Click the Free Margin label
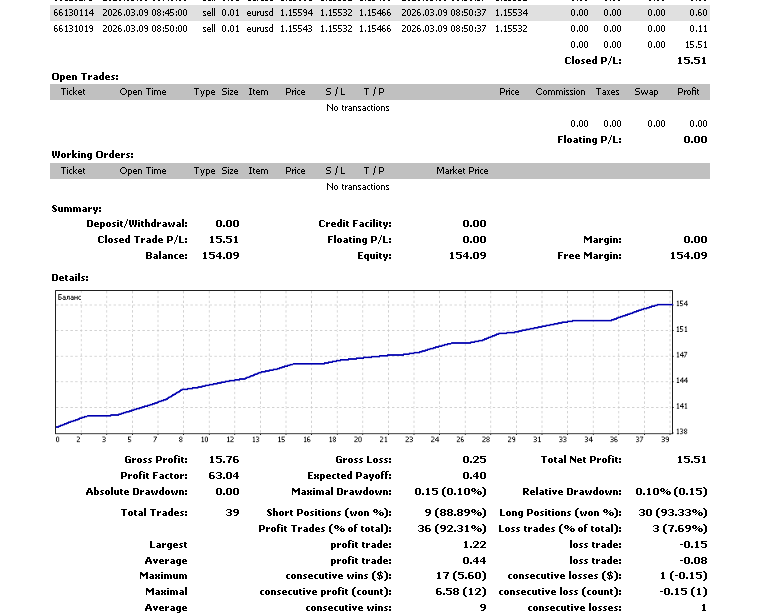This screenshot has height=614, width=765. pos(589,256)
